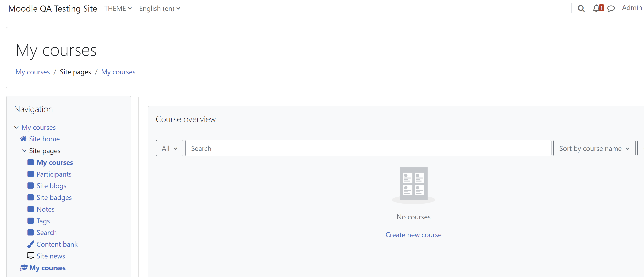Image resolution: width=644 pixels, height=277 pixels.
Task: Click the blue square icon beside Notes
Action: click(x=30, y=209)
